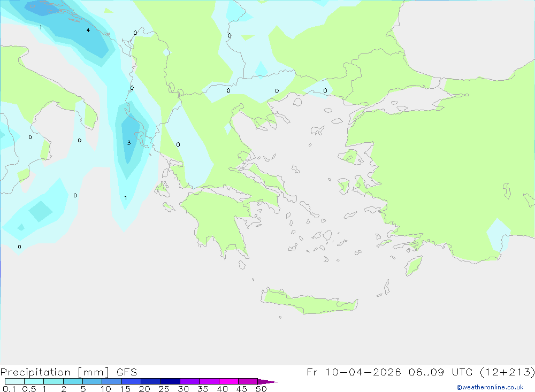Select the 45–50 mm legend swatch
Image resolution: width=535 pixels, height=392 pixels.
coord(248,381)
